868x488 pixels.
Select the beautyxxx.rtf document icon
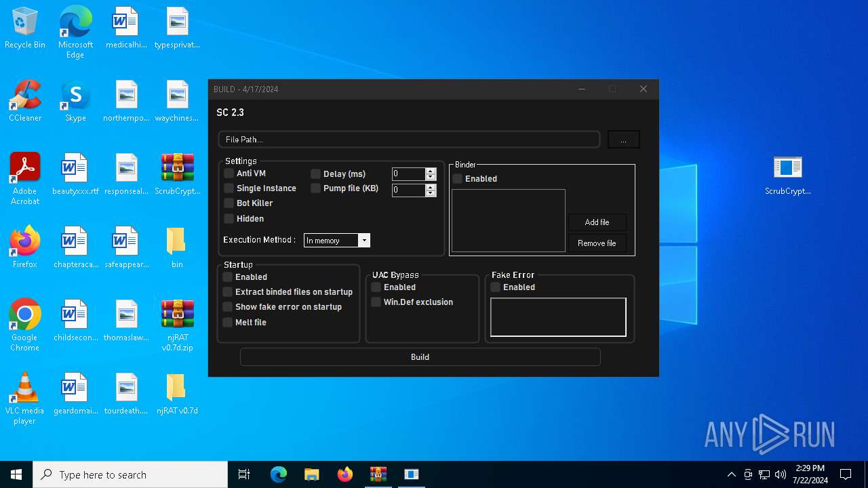(x=75, y=175)
